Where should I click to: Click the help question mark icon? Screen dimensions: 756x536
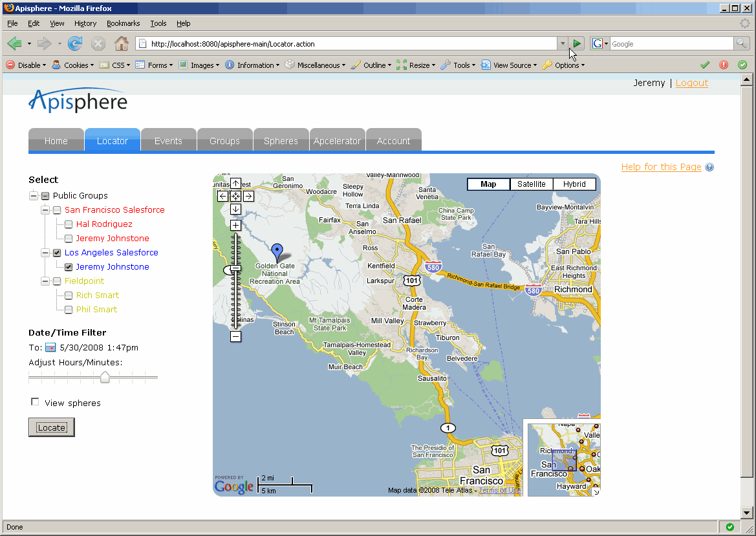coord(709,167)
